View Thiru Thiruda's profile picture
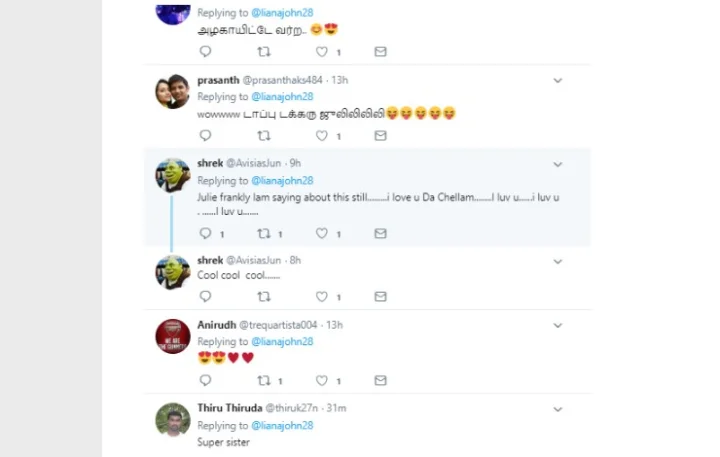The image size is (720, 457). point(173,420)
